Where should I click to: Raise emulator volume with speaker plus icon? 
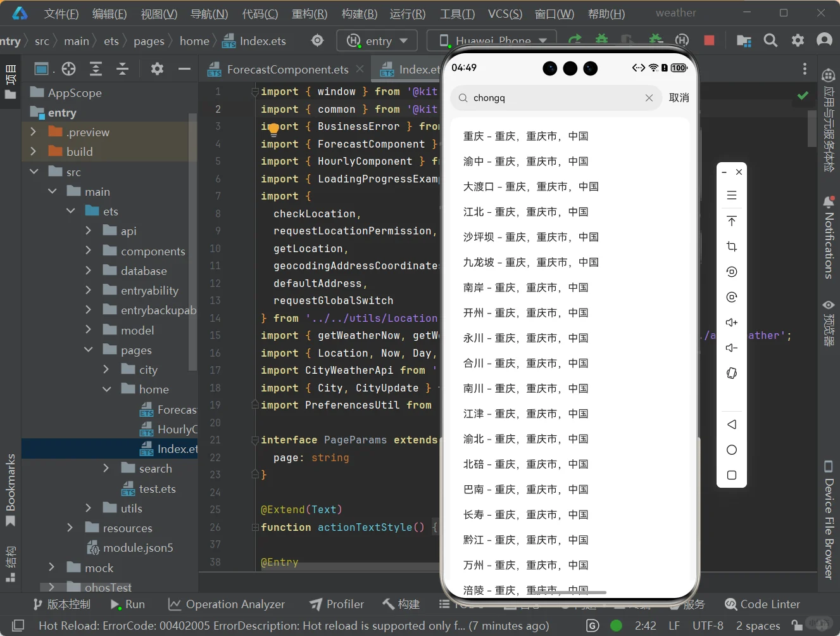pos(732,322)
